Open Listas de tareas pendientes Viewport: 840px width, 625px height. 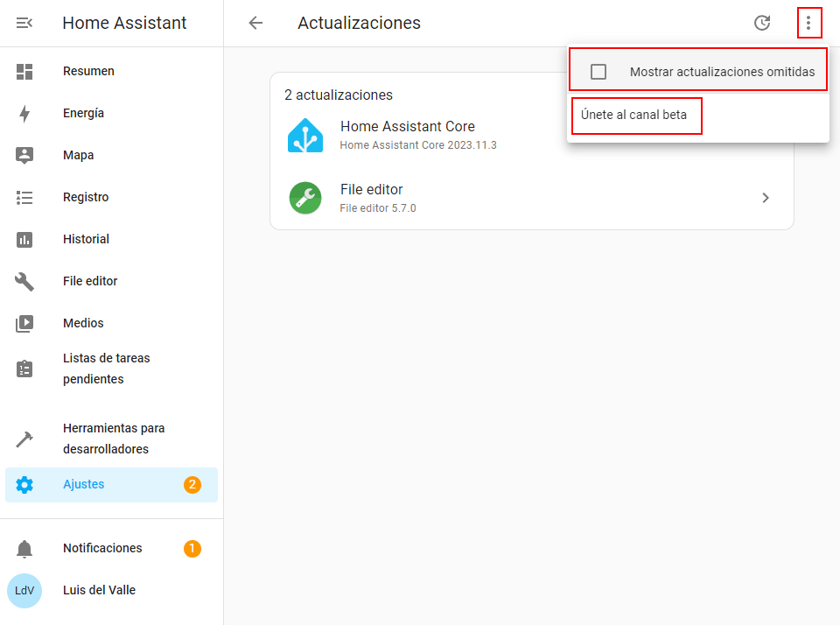[106, 369]
